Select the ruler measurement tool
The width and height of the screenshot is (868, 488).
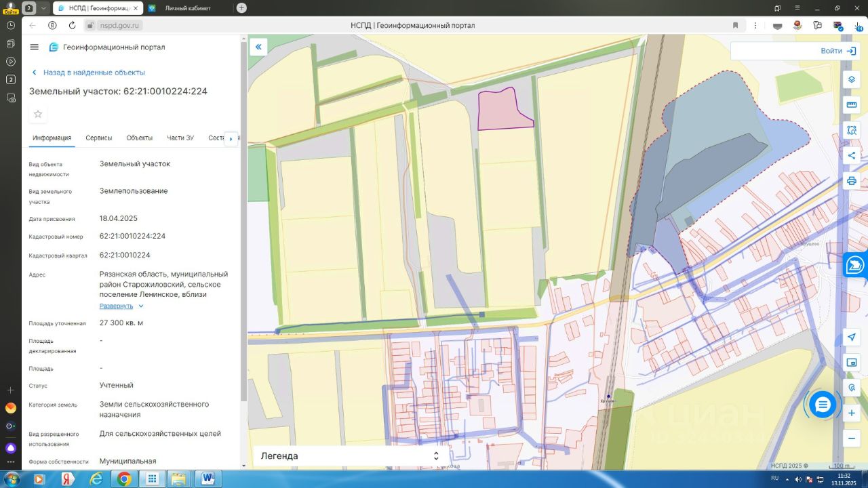pyautogui.click(x=852, y=105)
